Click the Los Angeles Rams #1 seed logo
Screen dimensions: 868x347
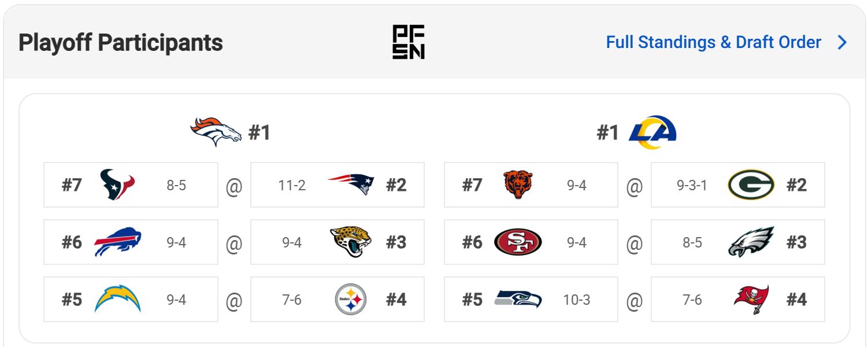(652, 132)
